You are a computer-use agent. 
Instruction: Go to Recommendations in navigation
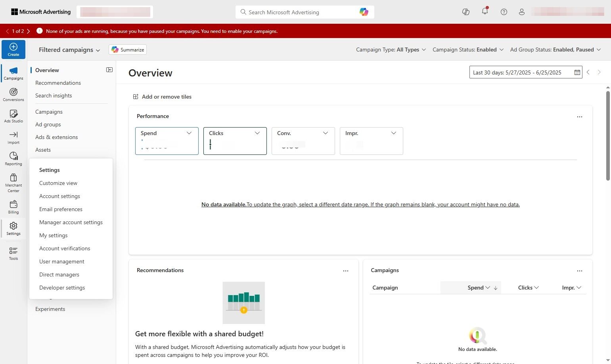[58, 83]
